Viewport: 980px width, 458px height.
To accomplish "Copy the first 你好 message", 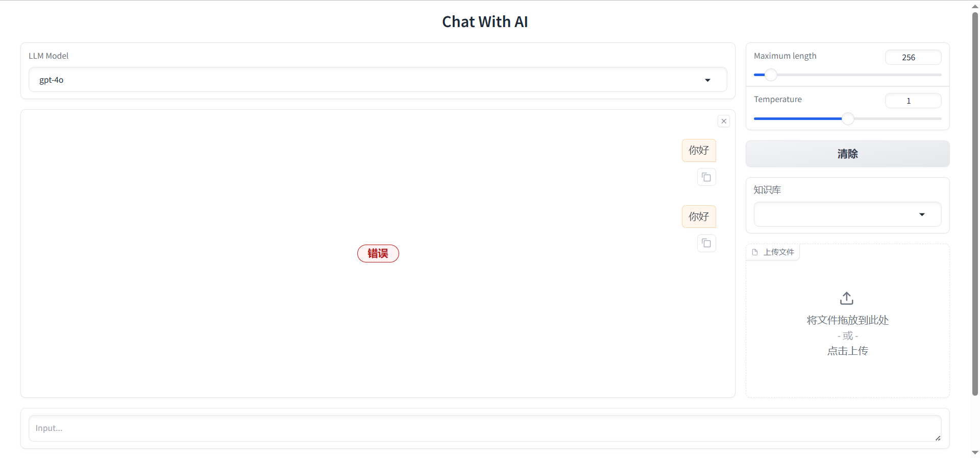I will coord(706,177).
